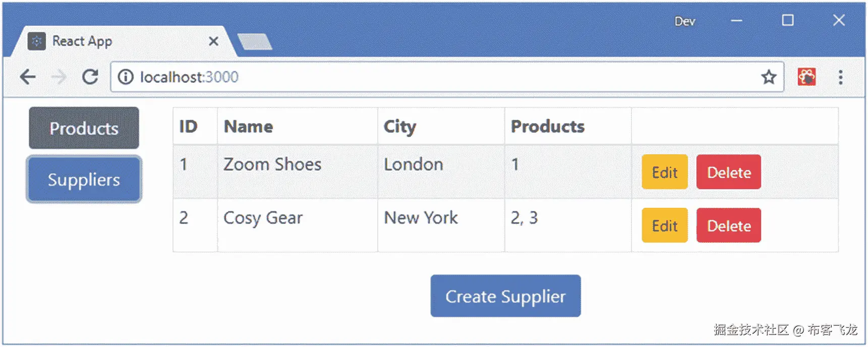Edit the Zoom Shoes supplier
Viewport: 868px width, 347px height.
tap(664, 172)
